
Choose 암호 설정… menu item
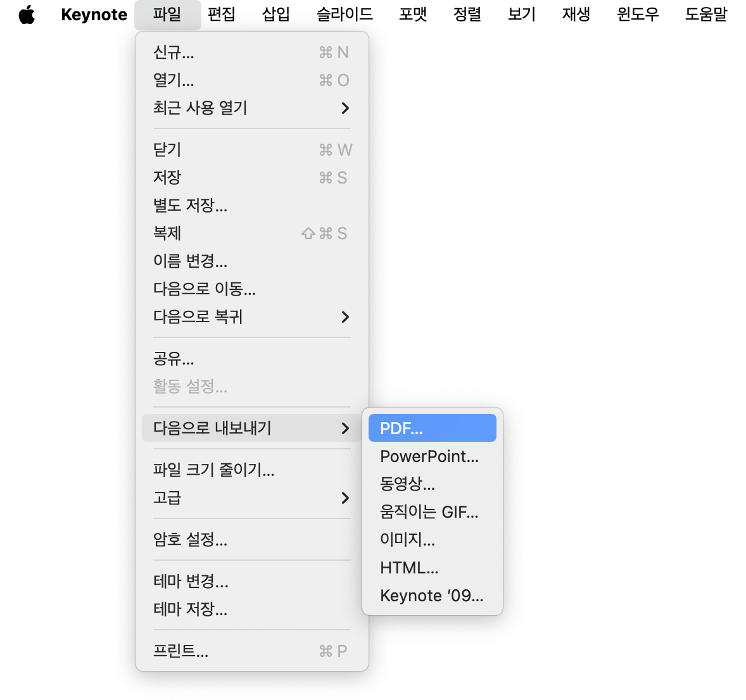tap(251, 539)
